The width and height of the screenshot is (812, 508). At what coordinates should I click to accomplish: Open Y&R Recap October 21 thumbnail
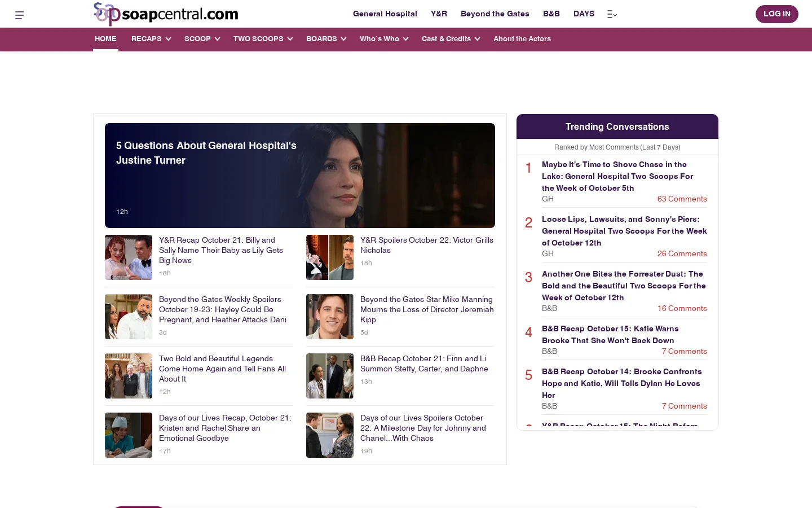coord(129,257)
